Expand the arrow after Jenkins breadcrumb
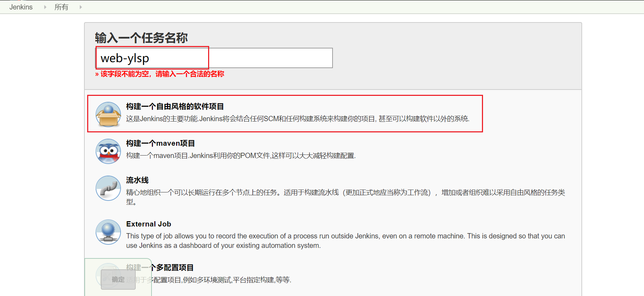 [45, 7]
